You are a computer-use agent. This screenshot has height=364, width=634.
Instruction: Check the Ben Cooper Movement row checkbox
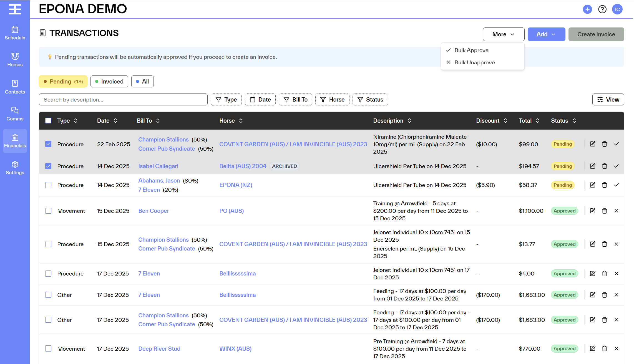coord(48,211)
